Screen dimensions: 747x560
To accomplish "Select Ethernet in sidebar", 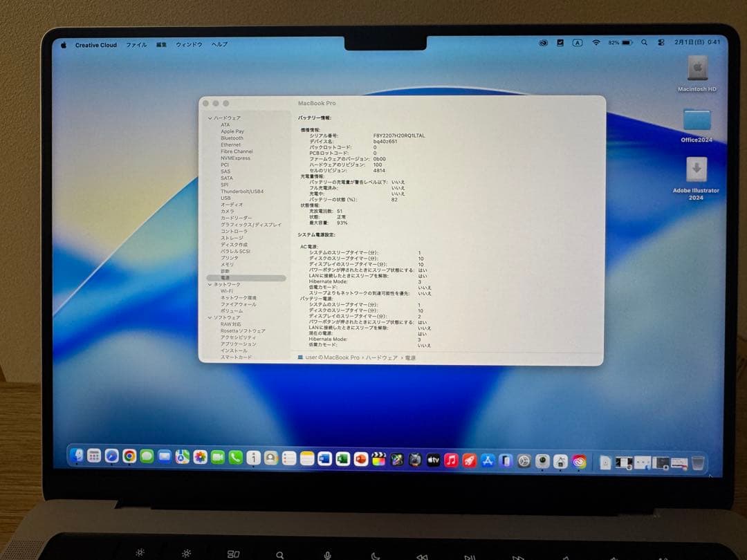I will tap(230, 144).
